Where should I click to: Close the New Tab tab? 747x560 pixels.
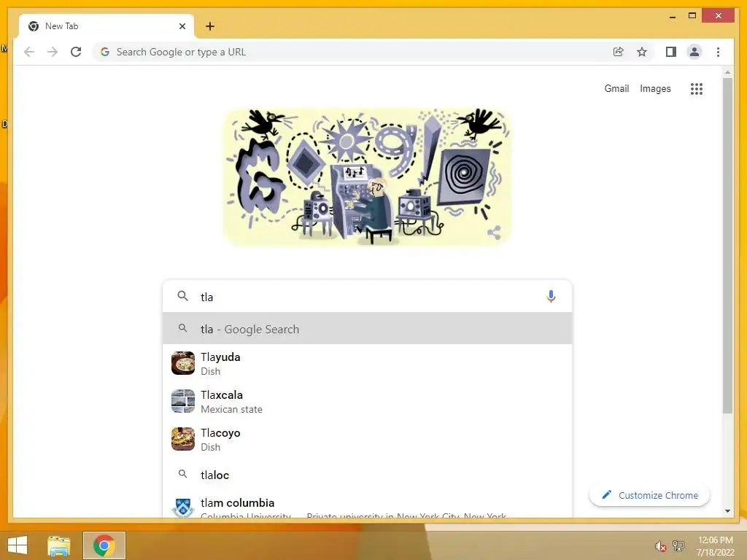pos(182,26)
